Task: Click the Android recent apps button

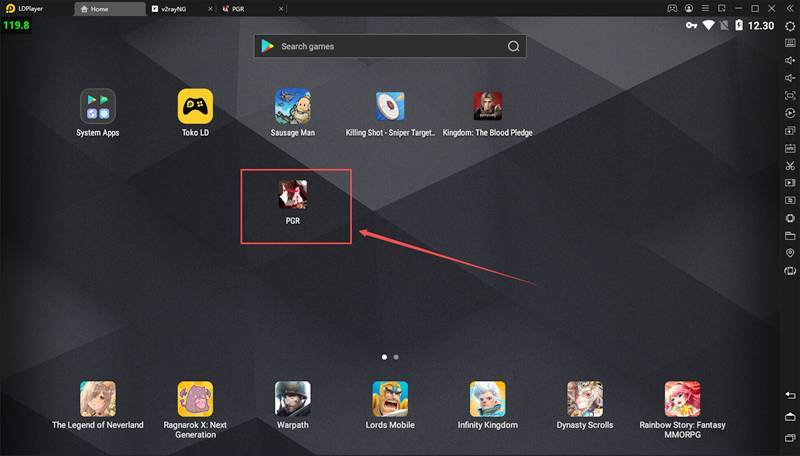Action: pos(790,438)
